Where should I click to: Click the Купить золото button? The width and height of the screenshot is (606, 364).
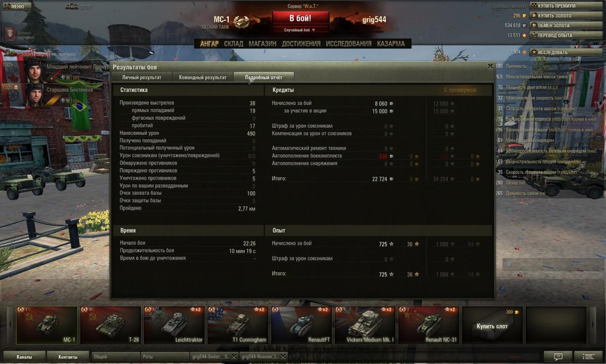coord(565,16)
